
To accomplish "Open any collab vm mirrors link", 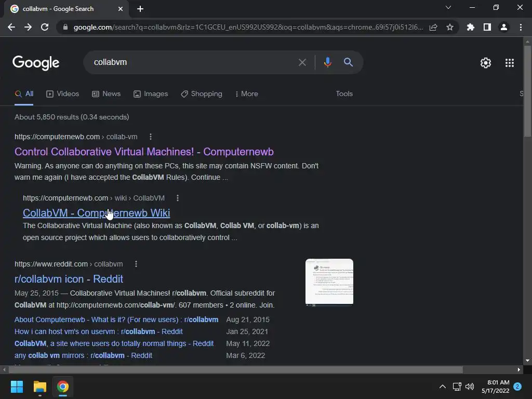I will [x=83, y=355].
